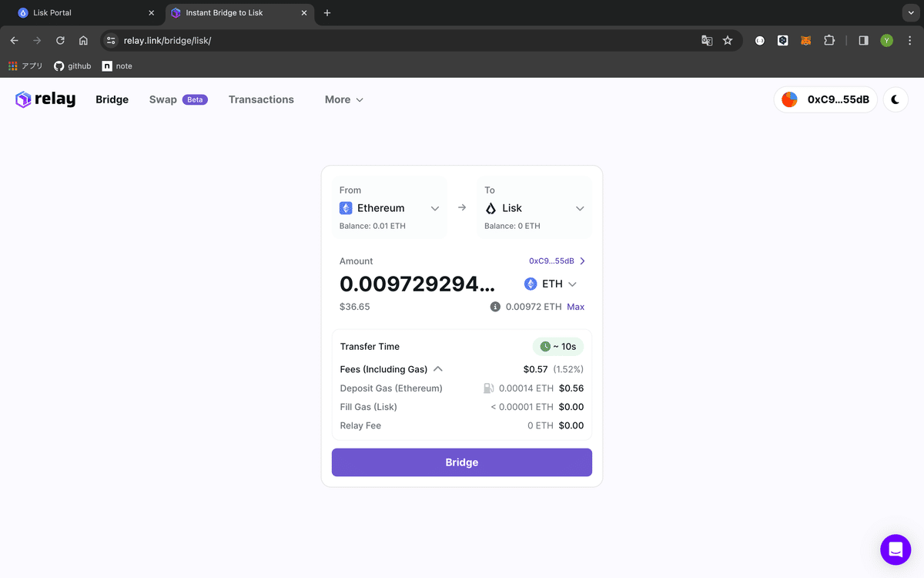Open the MetaMask fox extension
The image size is (924, 578).
[x=806, y=40]
